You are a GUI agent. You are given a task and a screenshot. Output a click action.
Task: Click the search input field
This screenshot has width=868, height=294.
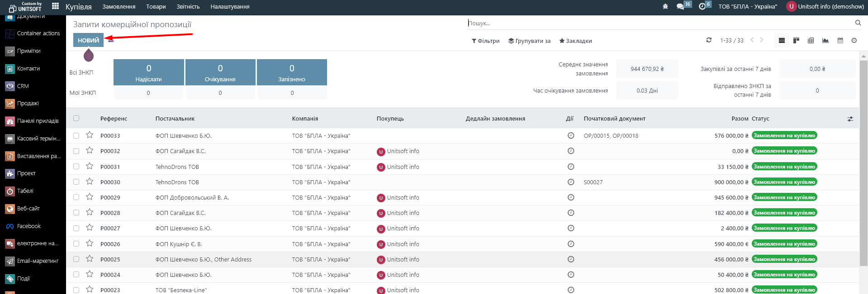tap(660, 23)
